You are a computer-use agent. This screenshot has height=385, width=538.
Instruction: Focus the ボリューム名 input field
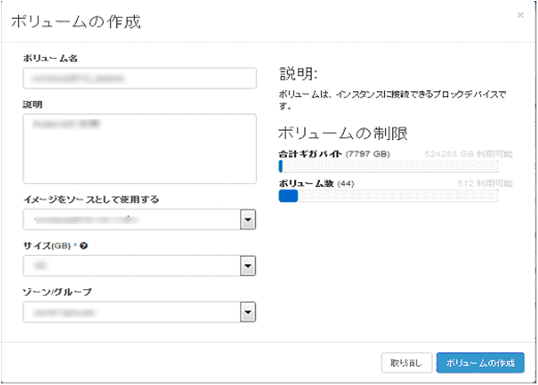(x=140, y=79)
